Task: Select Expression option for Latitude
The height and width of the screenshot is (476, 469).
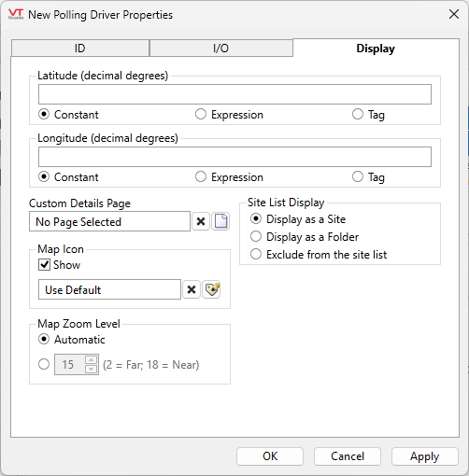Action: click(x=201, y=114)
